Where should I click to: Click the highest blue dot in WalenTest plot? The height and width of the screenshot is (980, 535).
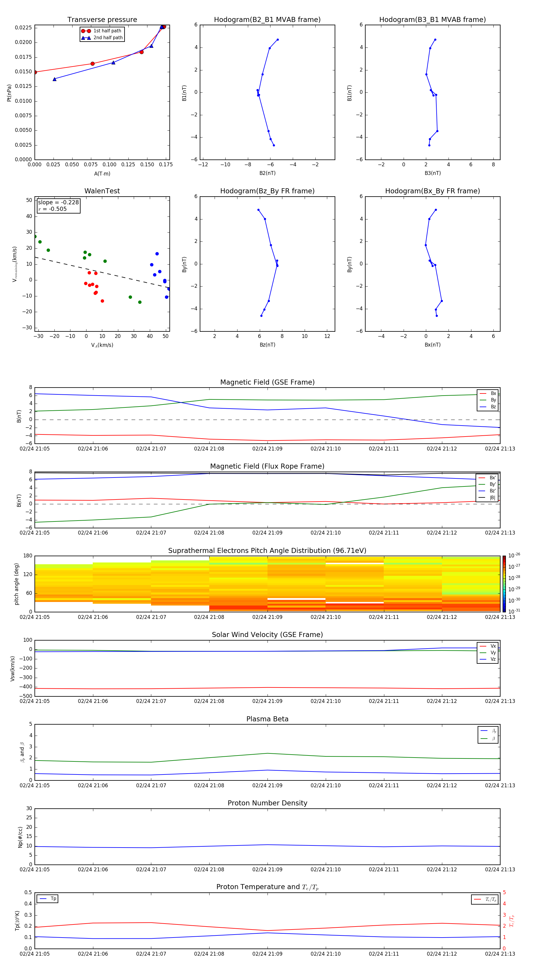[x=157, y=254]
